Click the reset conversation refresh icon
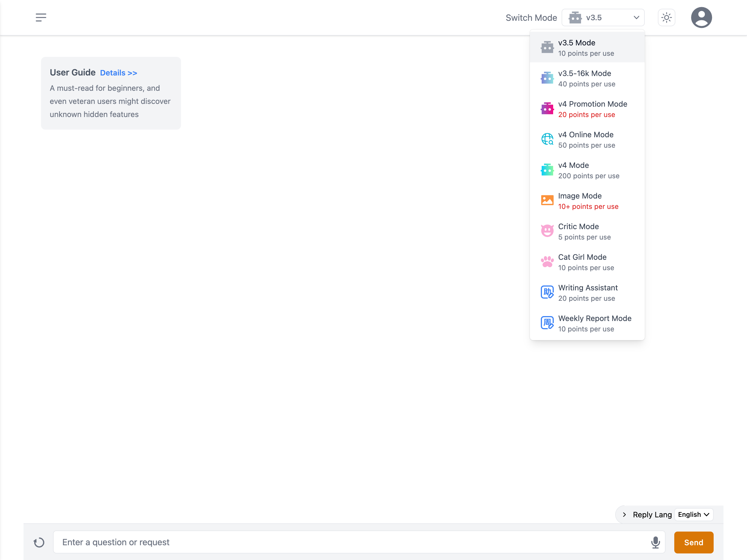The width and height of the screenshot is (747, 560). tap(39, 542)
